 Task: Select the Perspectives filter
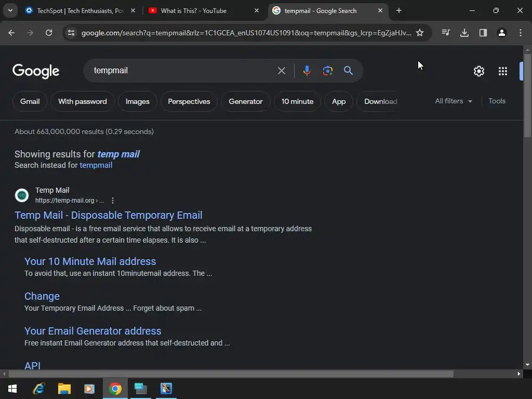tap(189, 101)
